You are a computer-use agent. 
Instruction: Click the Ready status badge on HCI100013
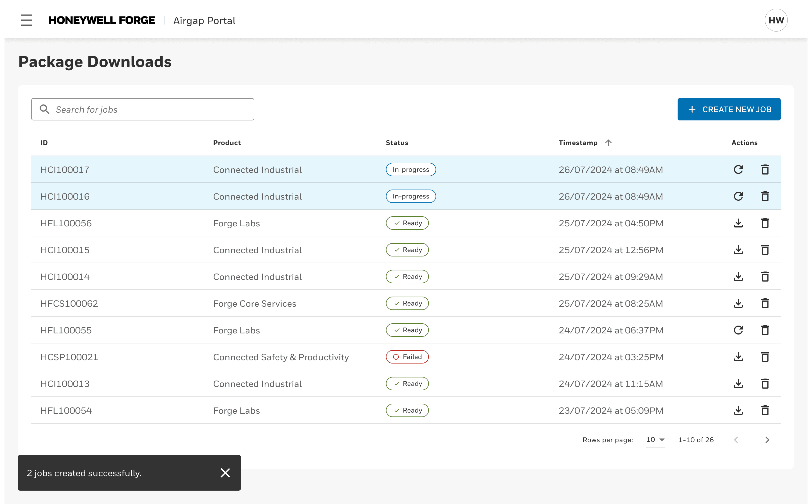tap(407, 384)
